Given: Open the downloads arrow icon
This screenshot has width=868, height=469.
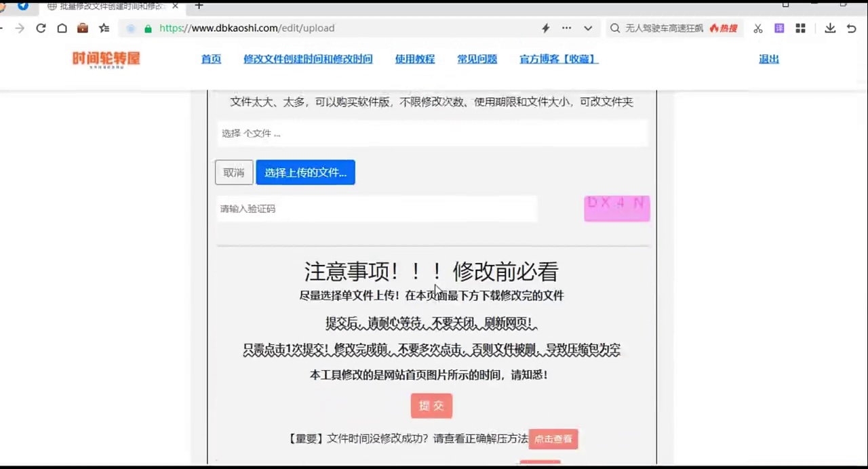Looking at the screenshot, I should [830, 28].
